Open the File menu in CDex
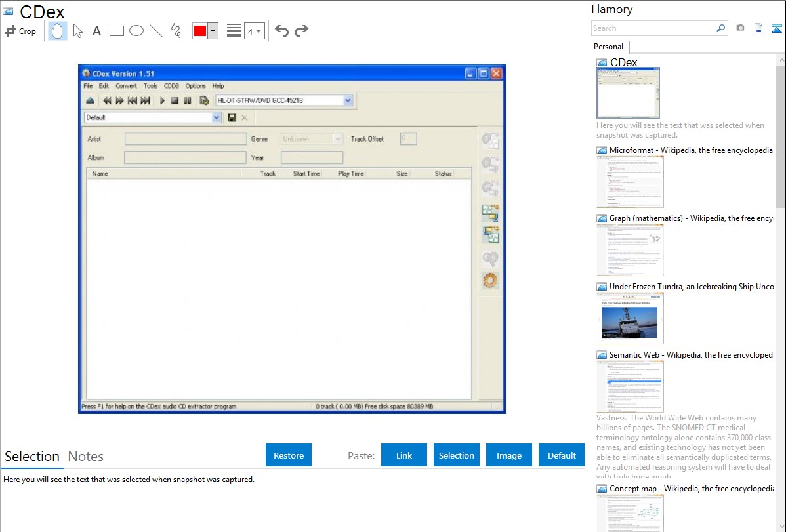The width and height of the screenshot is (786, 532). (x=88, y=86)
